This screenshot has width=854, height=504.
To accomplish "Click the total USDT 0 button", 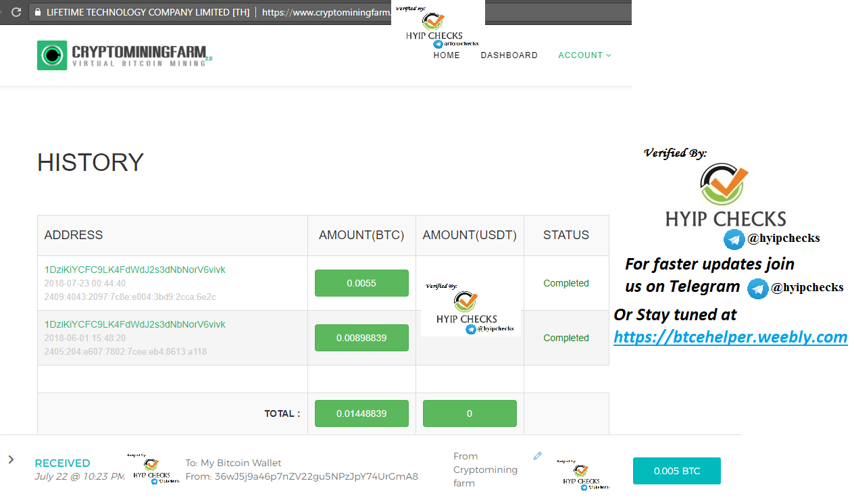I will (x=470, y=413).
